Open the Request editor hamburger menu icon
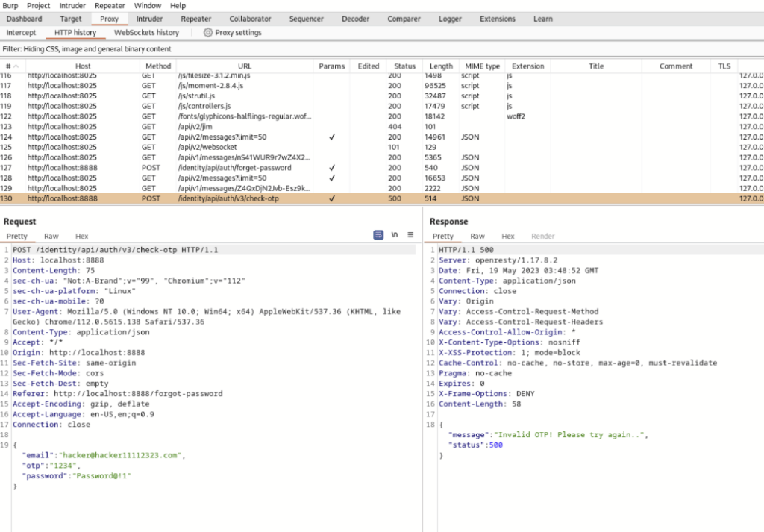 (x=409, y=234)
